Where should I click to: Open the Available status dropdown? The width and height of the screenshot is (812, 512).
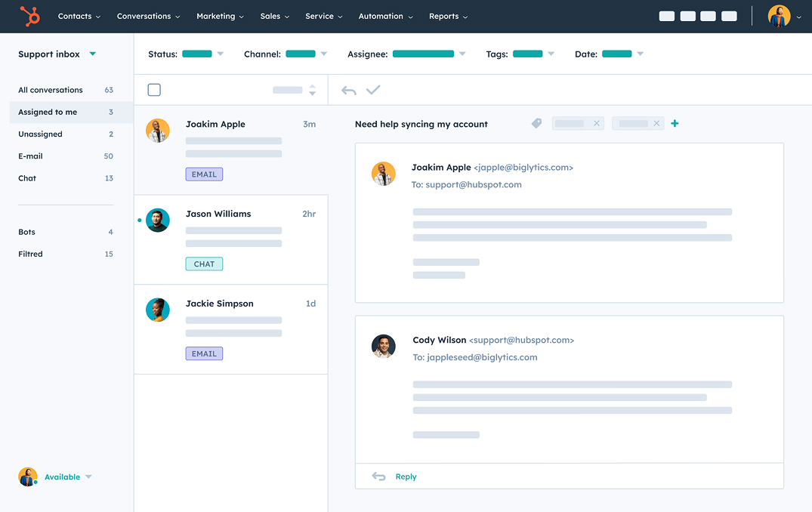tap(68, 477)
